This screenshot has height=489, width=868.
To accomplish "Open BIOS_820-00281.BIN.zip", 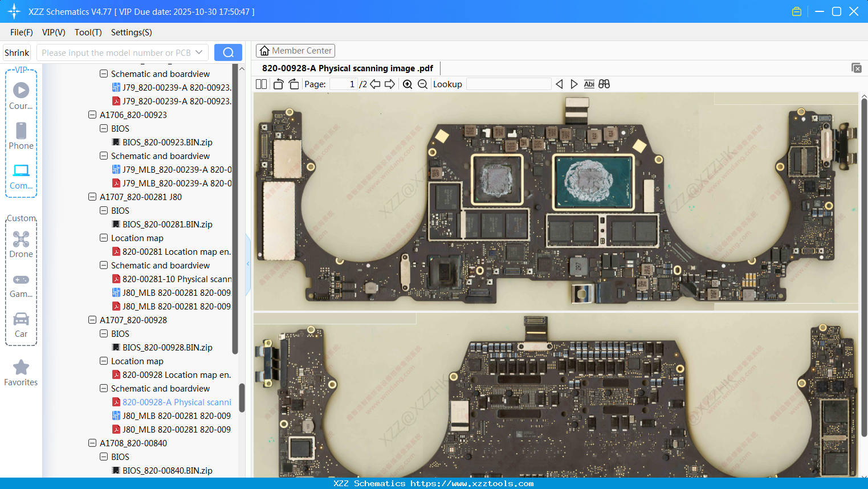I will coord(168,225).
